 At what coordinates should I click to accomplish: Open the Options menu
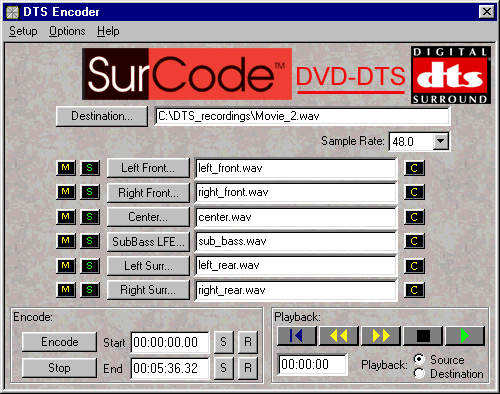(67, 31)
